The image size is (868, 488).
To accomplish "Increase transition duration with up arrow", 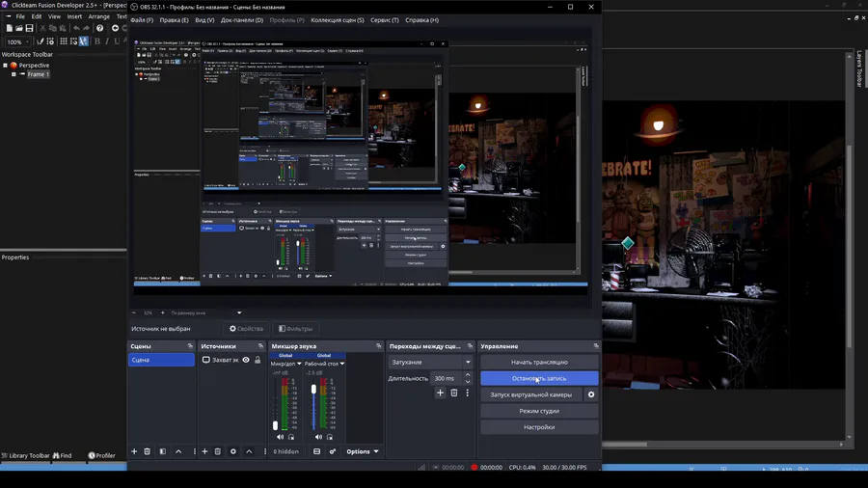I will click(468, 375).
